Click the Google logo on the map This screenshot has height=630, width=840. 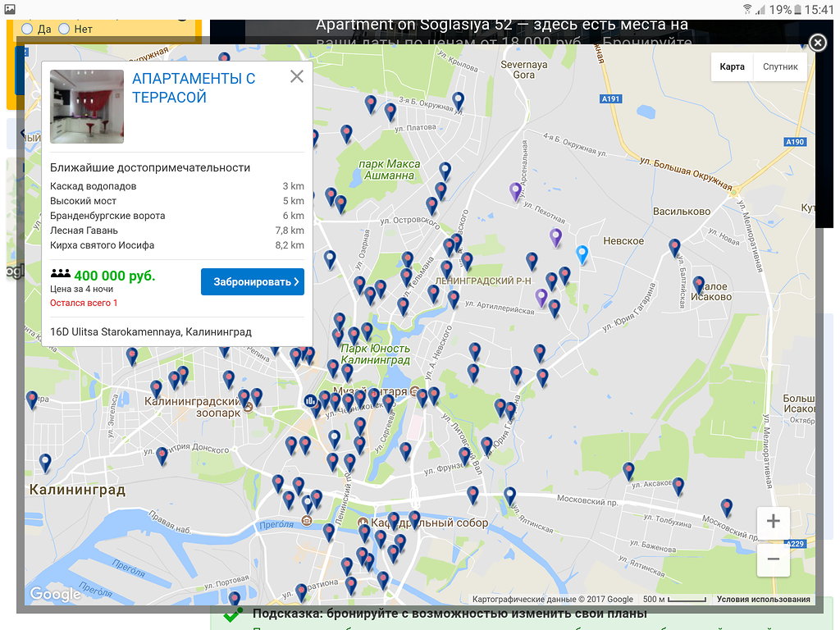point(55,594)
